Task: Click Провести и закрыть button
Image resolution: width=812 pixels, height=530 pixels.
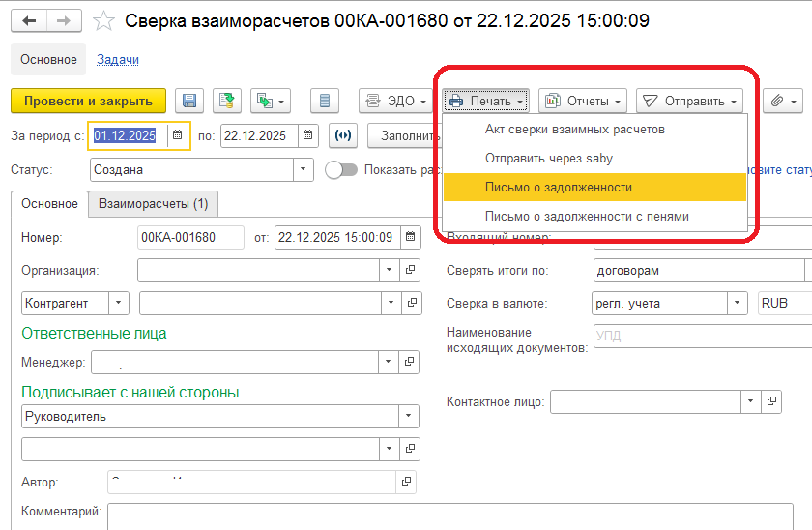Action: pos(89,101)
